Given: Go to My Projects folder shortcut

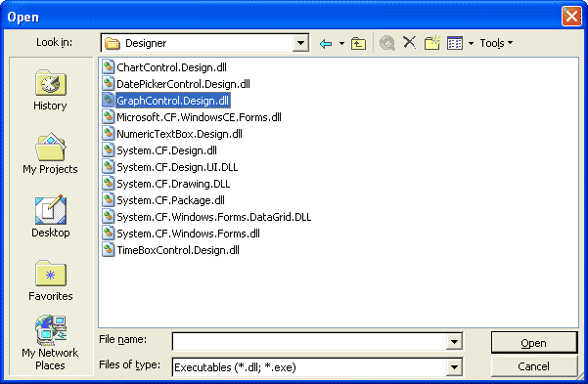Looking at the screenshot, I should click(x=50, y=153).
